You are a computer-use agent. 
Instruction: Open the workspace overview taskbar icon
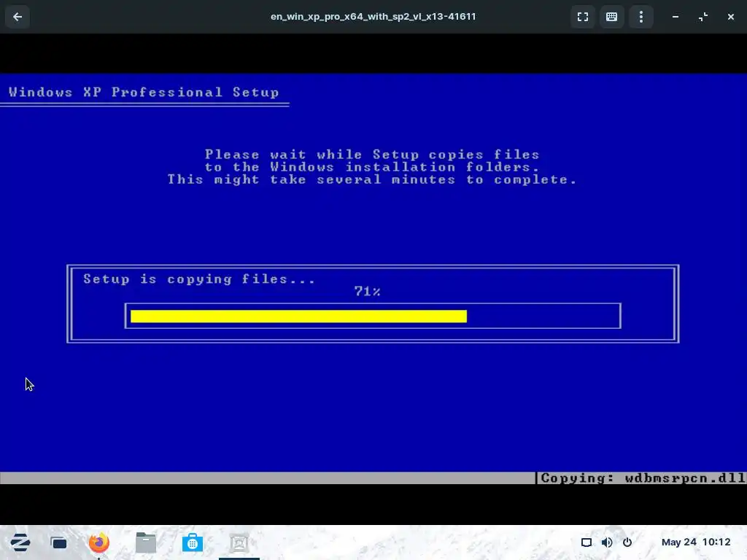click(59, 542)
